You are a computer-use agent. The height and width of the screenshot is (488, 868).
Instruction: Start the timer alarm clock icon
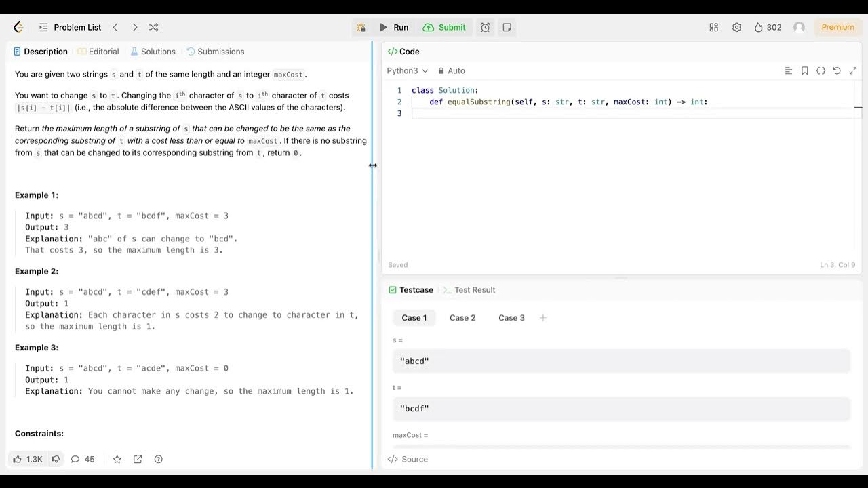pos(486,27)
